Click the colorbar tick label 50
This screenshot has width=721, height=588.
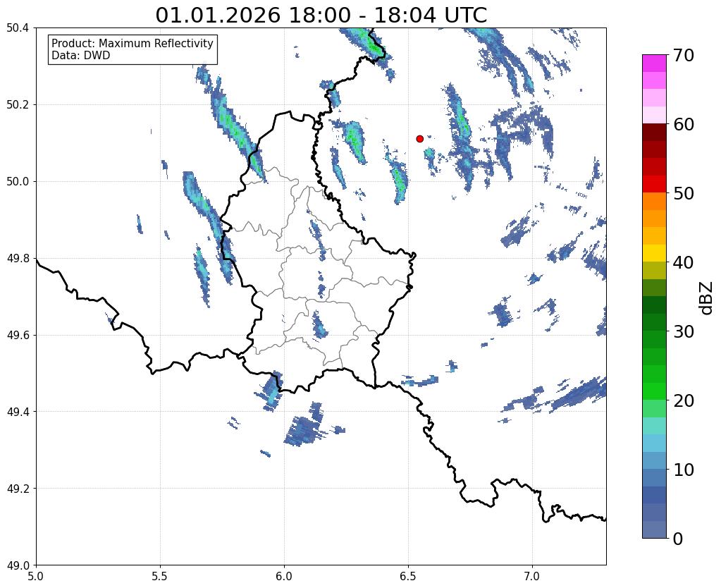coord(683,192)
